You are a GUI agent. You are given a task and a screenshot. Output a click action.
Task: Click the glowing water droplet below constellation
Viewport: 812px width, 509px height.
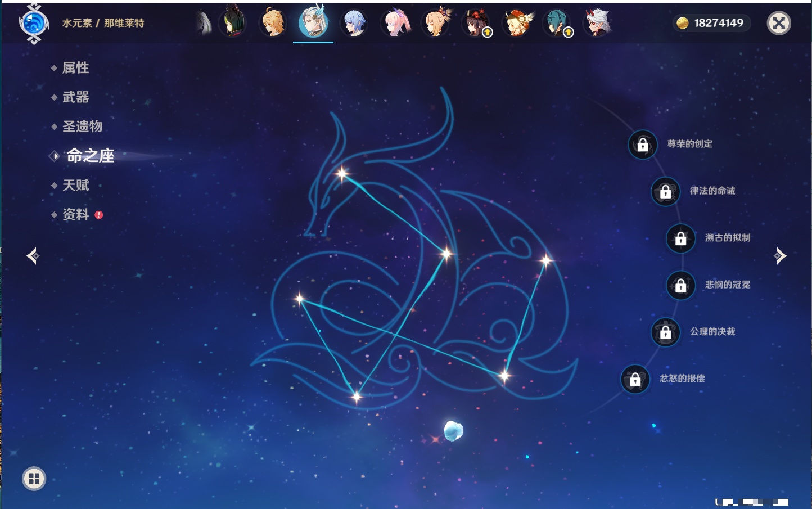tap(453, 431)
